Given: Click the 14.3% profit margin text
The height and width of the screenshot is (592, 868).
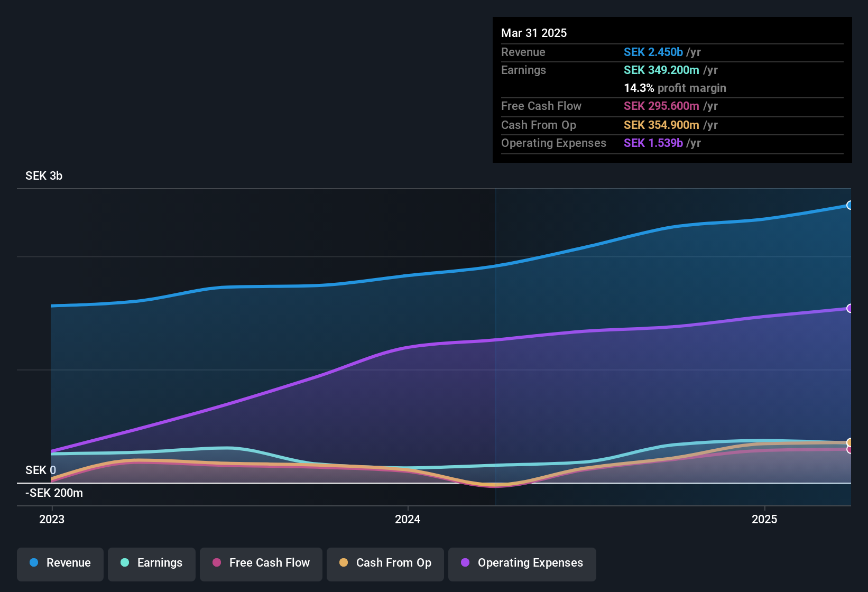Looking at the screenshot, I should 675,88.
